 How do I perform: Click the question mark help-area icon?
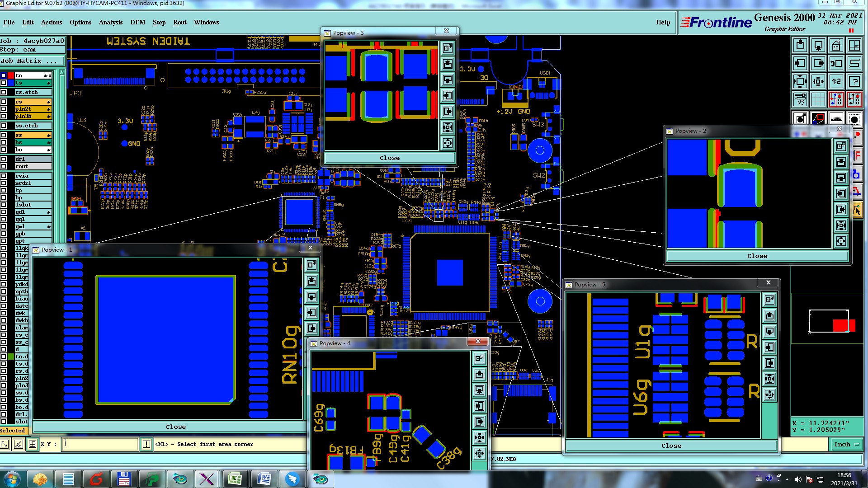(854, 81)
